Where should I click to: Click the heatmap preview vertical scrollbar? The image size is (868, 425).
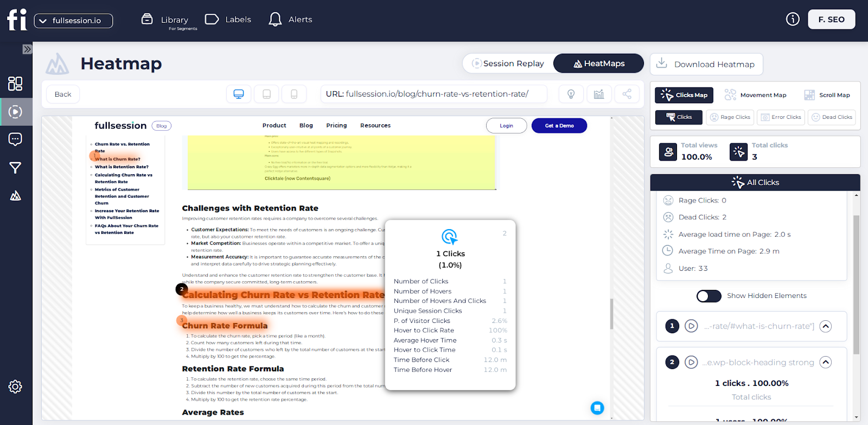(612, 314)
